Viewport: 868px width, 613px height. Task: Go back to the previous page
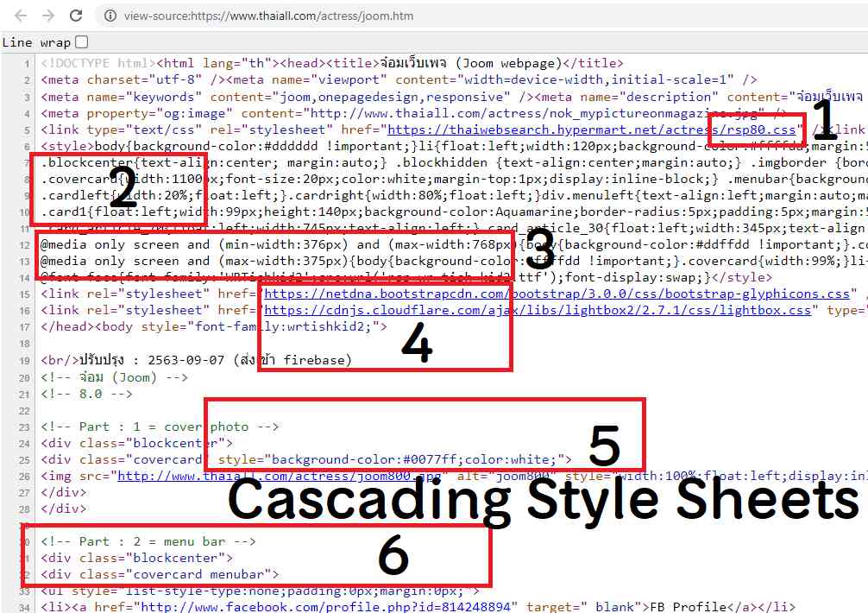coord(21,16)
